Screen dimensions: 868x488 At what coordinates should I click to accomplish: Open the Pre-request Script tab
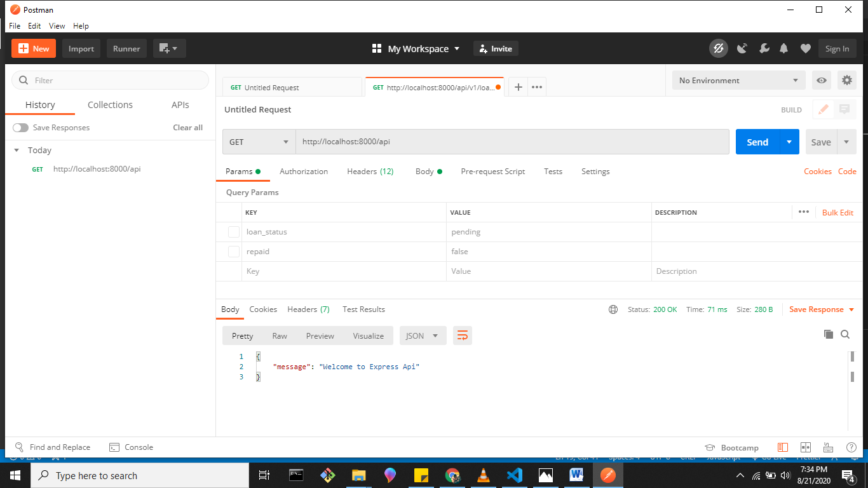click(x=493, y=172)
